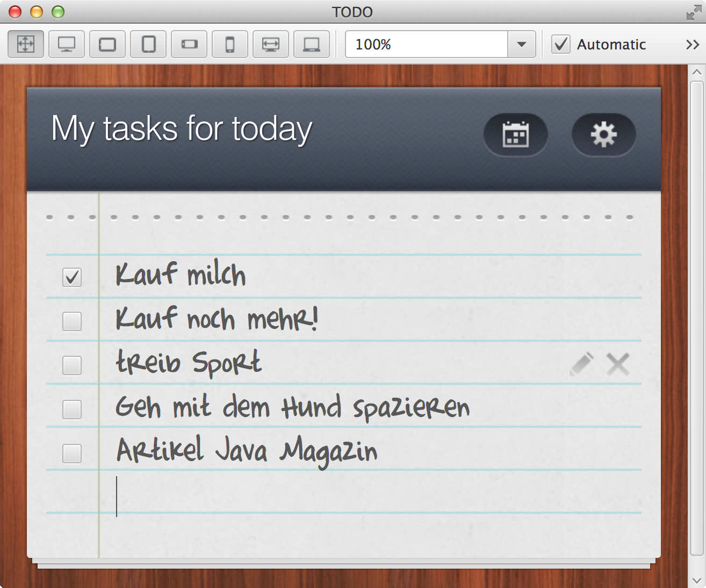
Task: Tick the 'Artikel Java Magazin' checkbox
Action: coord(72,454)
